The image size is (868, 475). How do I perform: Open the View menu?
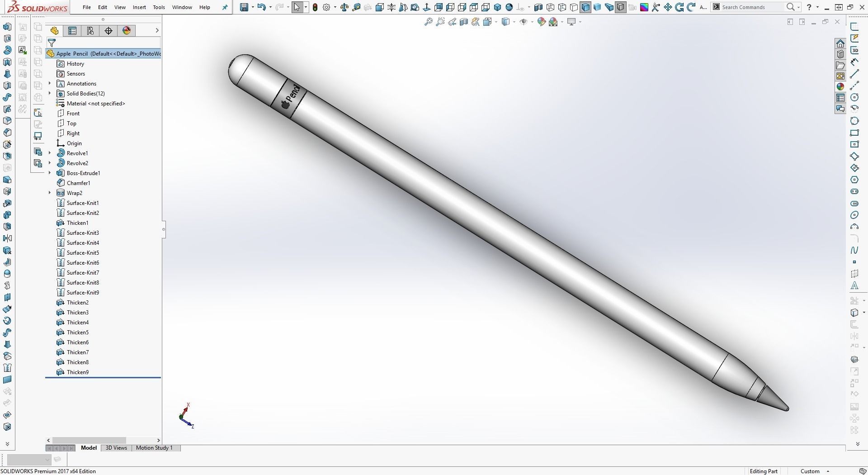coord(120,7)
